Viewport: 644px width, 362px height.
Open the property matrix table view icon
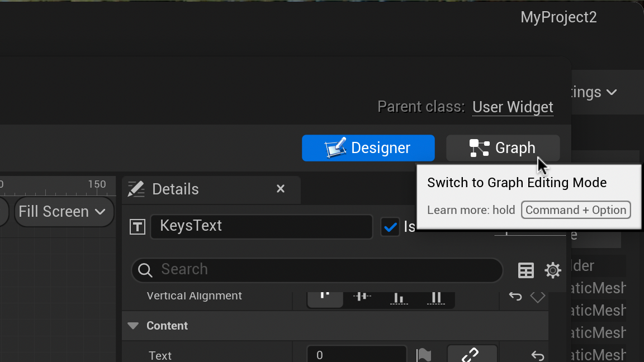526,270
